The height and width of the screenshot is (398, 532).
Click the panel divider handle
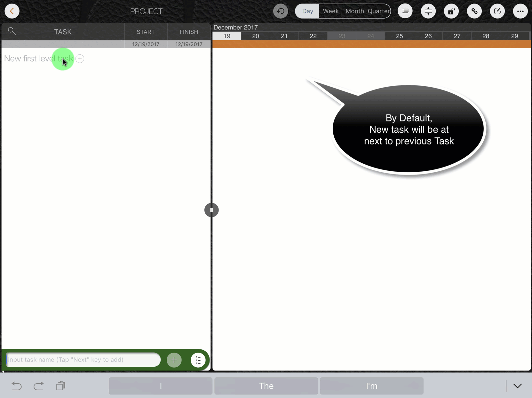coord(211,210)
